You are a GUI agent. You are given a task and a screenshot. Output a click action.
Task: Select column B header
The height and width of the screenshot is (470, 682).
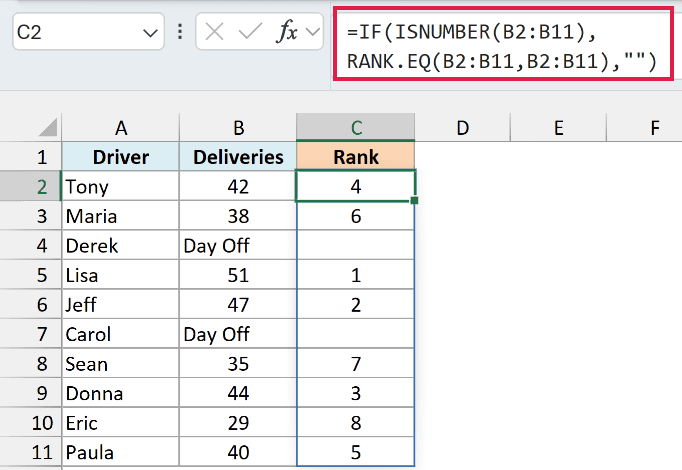pos(238,128)
